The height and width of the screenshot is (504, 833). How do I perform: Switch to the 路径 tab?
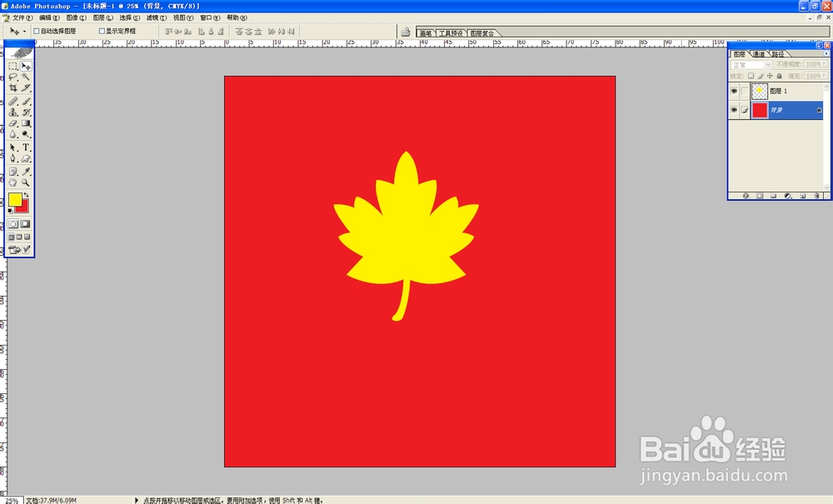click(x=778, y=54)
